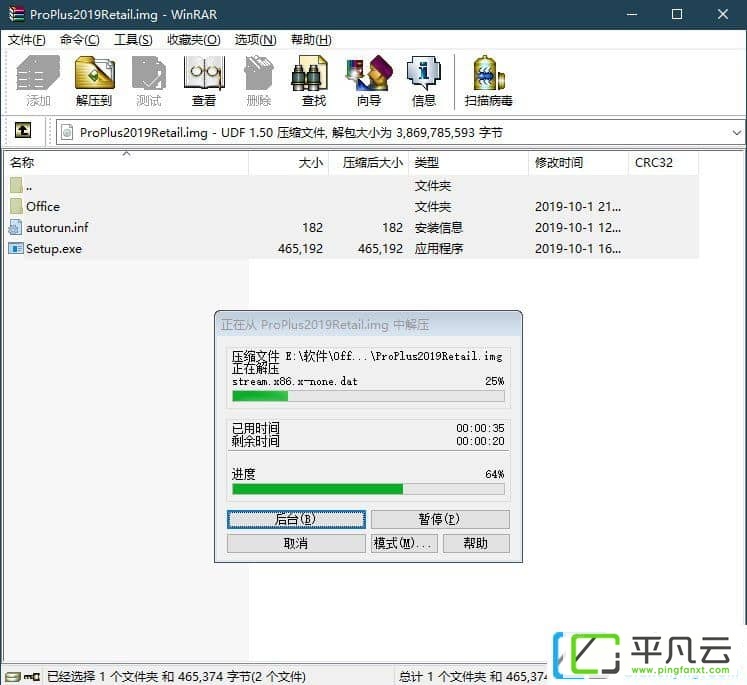This screenshot has height=685, width=747.
Task: Open the 文件(F) menu
Action: (27, 40)
